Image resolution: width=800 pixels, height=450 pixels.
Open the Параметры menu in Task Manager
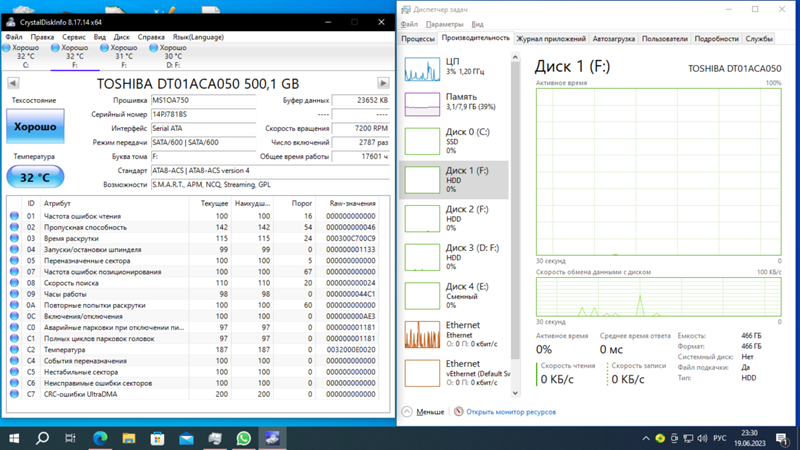pos(444,24)
